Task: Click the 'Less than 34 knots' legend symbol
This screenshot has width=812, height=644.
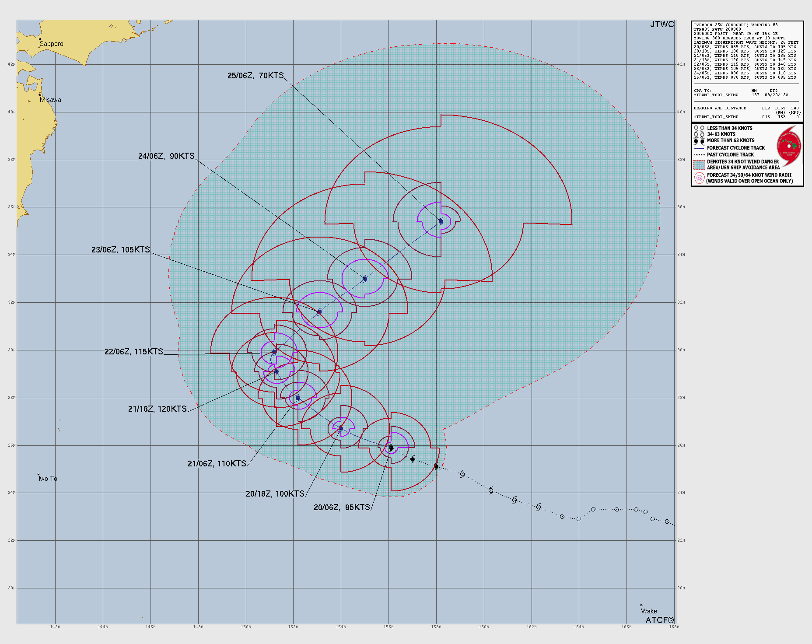Action: click(699, 128)
